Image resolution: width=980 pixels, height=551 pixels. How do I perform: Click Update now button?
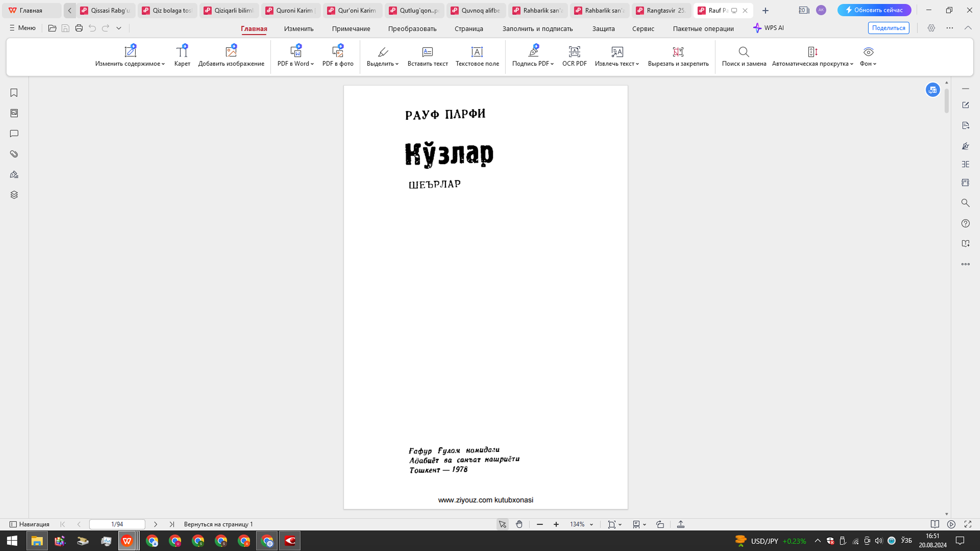point(874,10)
